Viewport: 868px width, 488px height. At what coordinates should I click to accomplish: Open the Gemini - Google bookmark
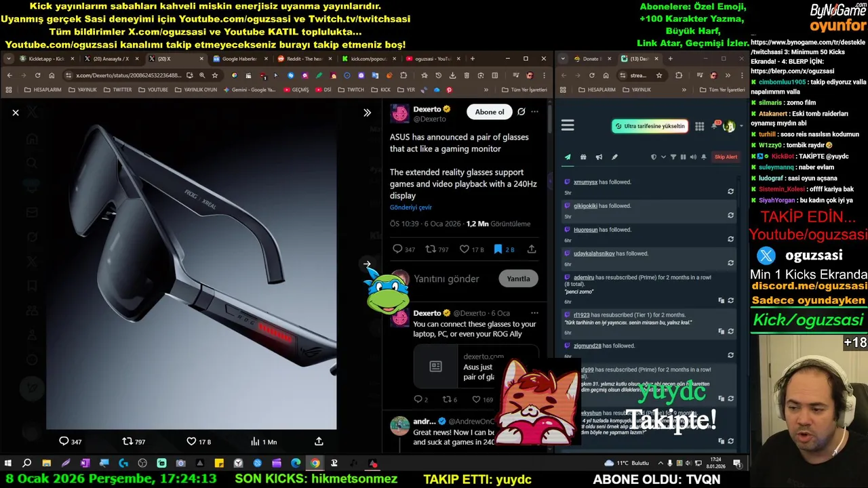250,89
